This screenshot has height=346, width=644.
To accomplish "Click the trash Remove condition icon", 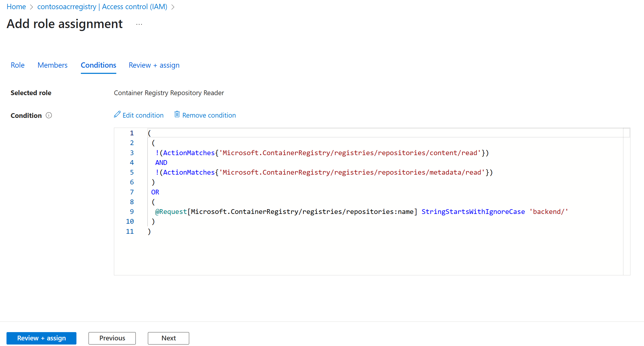I will click(x=177, y=114).
